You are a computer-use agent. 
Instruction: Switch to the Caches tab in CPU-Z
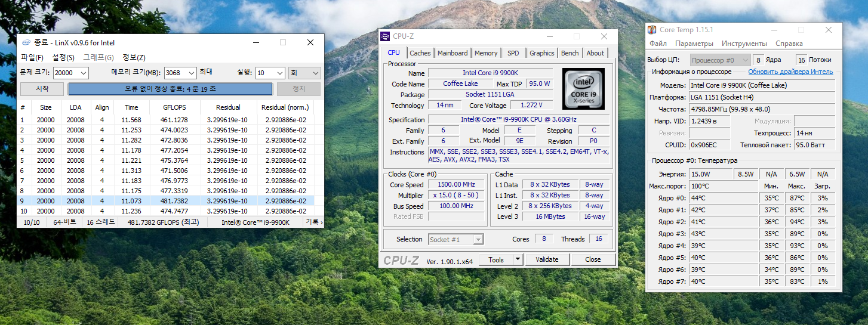(420, 53)
